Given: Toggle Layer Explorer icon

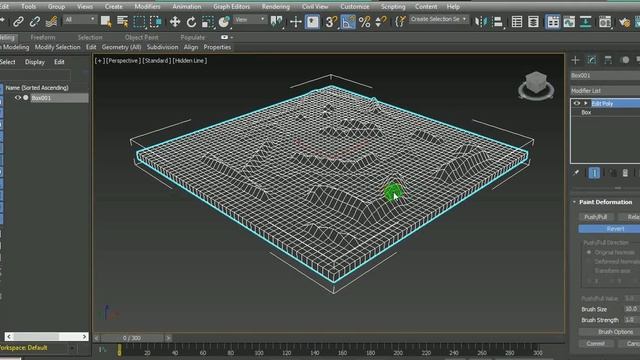Looking at the screenshot, I should 533,22.
